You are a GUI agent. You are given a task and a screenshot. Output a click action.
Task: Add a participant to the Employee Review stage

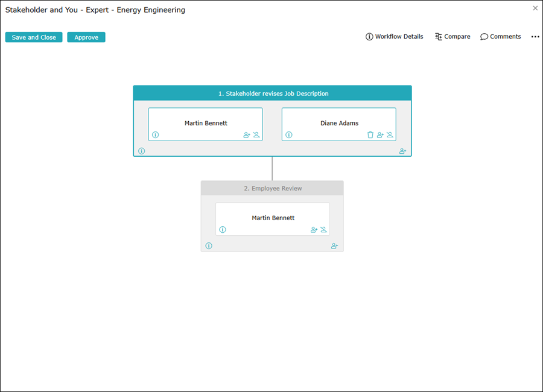click(x=335, y=246)
